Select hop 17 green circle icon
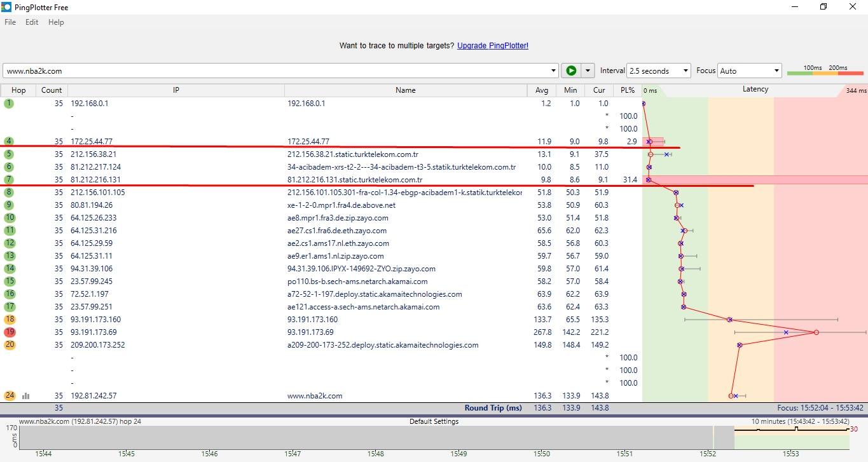The image size is (868, 462). click(x=10, y=307)
